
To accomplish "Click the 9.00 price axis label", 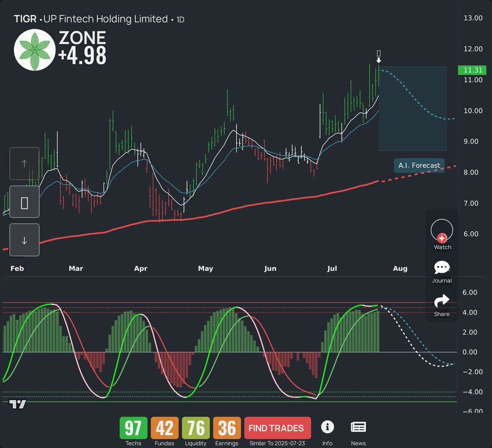I will tap(471, 141).
